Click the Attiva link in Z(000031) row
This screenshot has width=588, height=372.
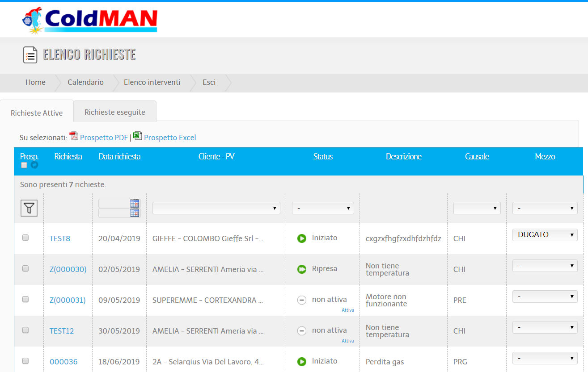pos(348,310)
